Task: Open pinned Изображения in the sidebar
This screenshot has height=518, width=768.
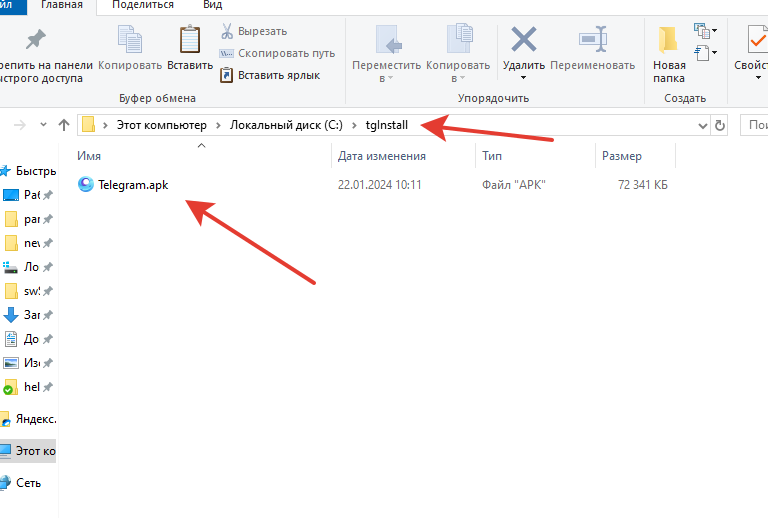Action: (27, 363)
